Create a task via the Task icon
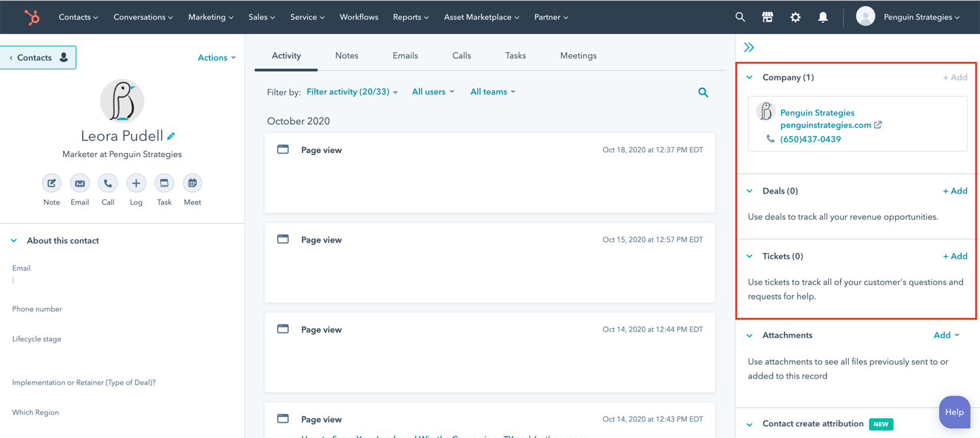This screenshot has height=438, width=980. click(164, 184)
